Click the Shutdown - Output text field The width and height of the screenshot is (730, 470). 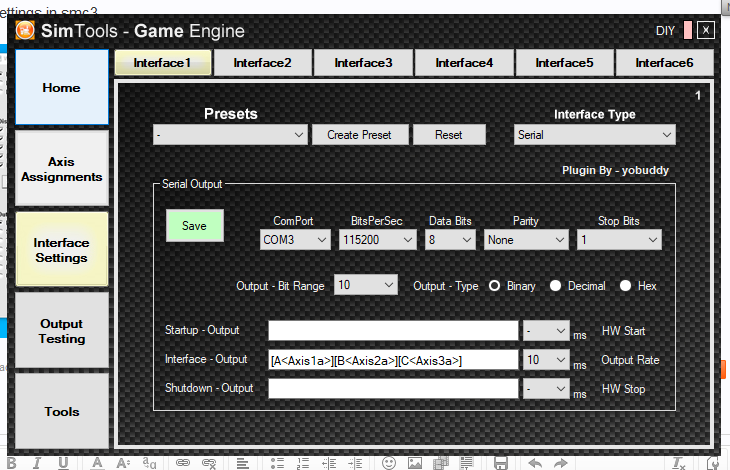click(x=393, y=389)
